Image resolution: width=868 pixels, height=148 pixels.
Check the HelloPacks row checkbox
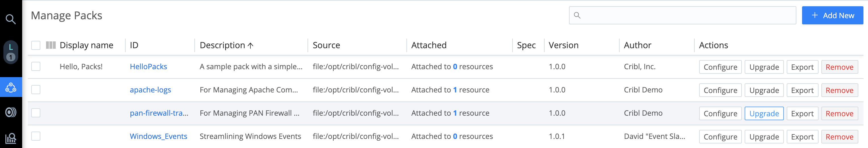36,67
